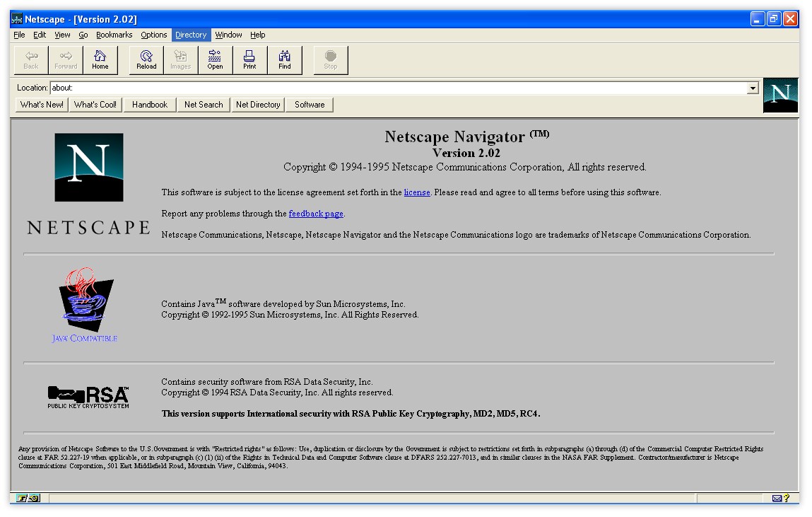Click the animated Netscape N logo beside the toolbar
The height and width of the screenshot is (517, 812).
click(x=780, y=95)
